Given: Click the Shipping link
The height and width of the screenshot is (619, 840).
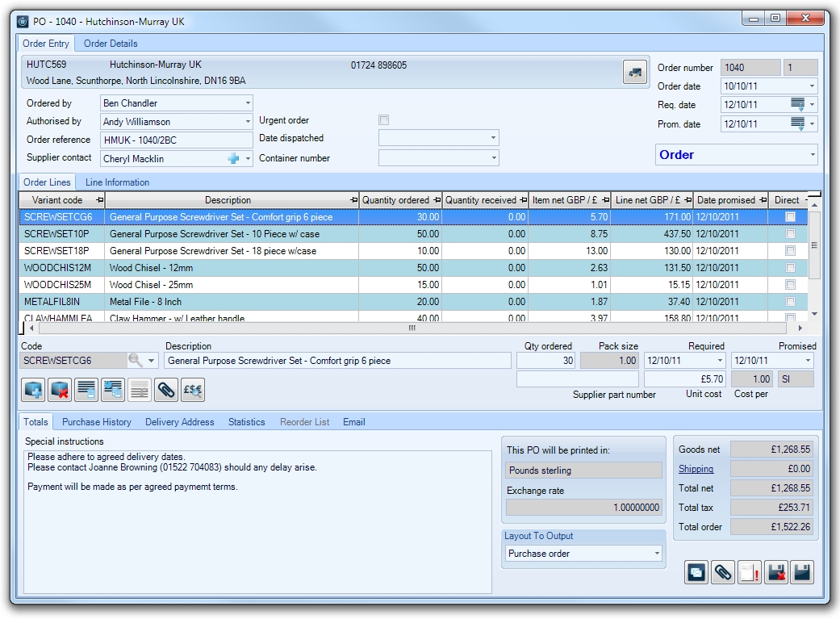Looking at the screenshot, I should pyautogui.click(x=696, y=469).
